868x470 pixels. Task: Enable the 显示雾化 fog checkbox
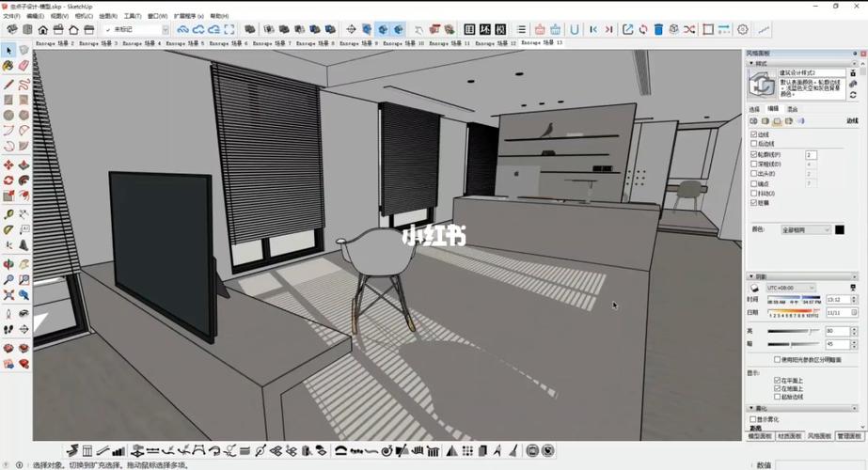click(x=753, y=419)
